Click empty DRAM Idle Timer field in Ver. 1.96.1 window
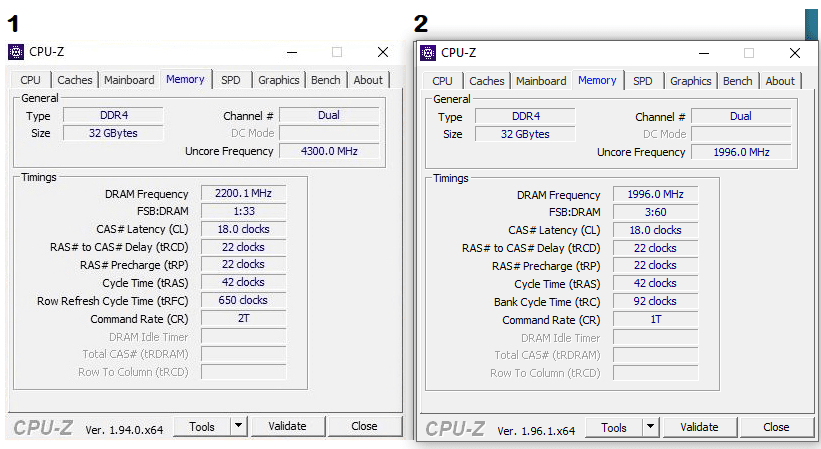 tap(656, 338)
